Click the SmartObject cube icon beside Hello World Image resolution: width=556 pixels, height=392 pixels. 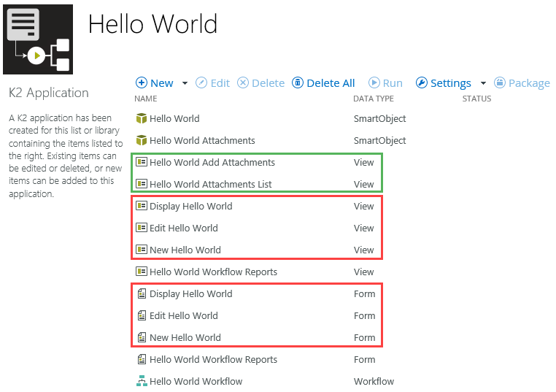pos(142,118)
